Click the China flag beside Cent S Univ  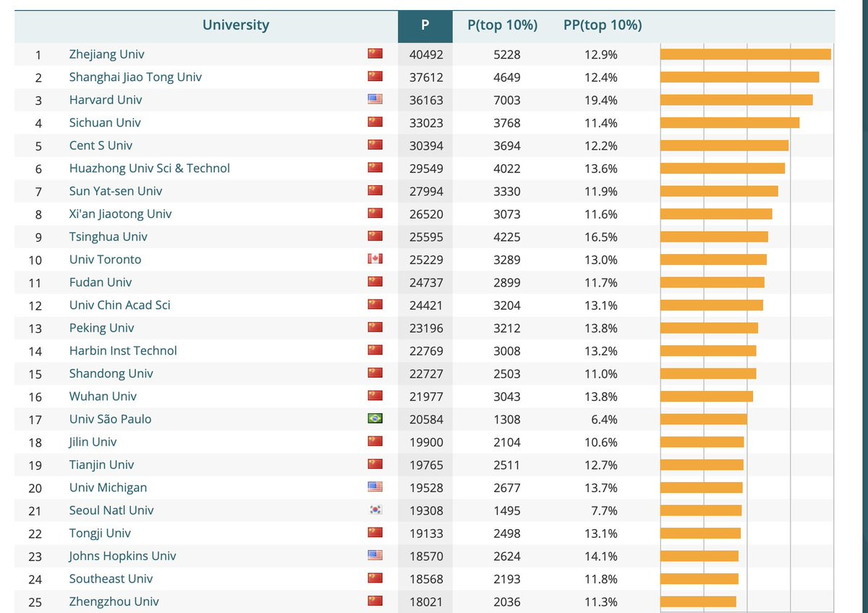point(375,145)
